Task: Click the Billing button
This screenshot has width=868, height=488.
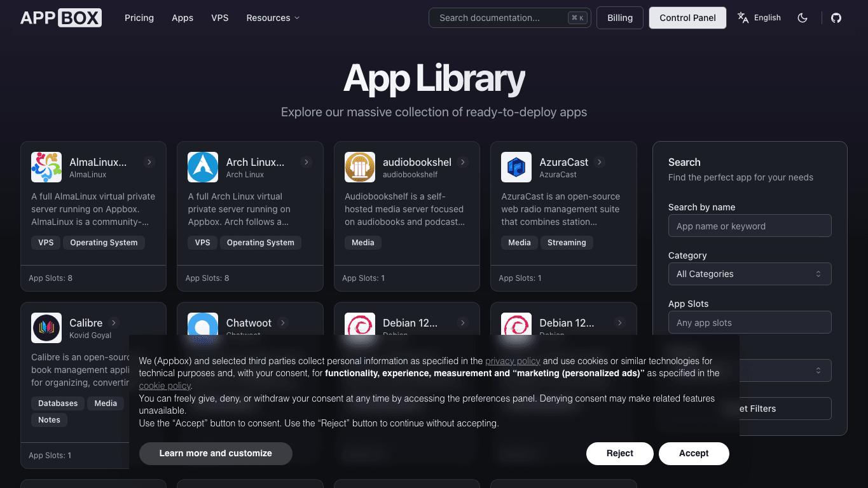Action: 620,18
